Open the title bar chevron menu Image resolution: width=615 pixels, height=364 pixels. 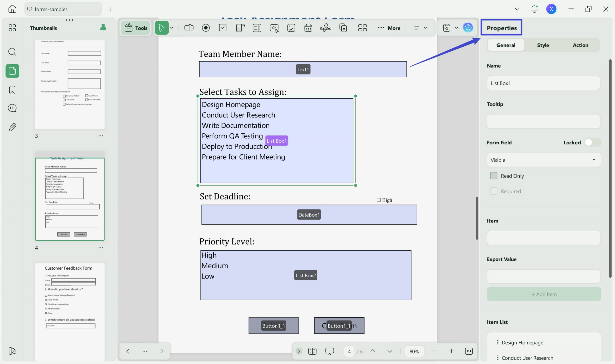pos(517,9)
